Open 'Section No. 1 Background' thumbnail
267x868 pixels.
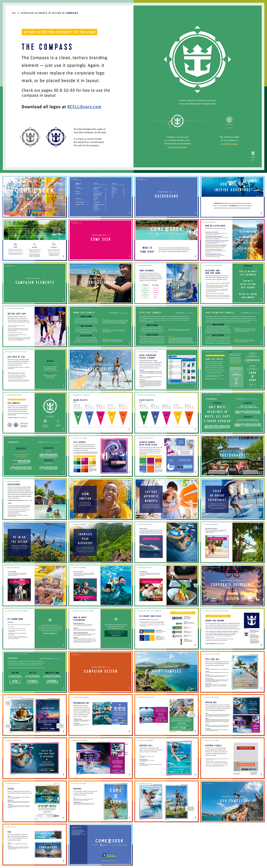(x=166, y=197)
